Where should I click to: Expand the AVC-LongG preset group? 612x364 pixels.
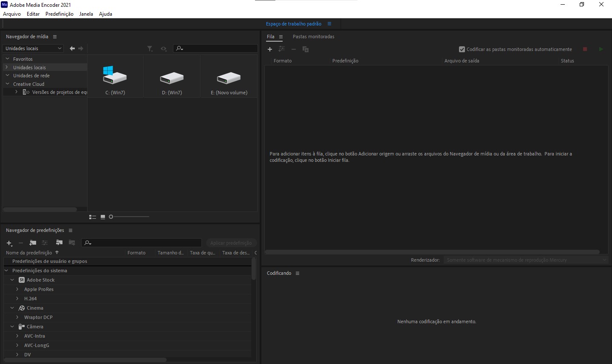[17, 345]
